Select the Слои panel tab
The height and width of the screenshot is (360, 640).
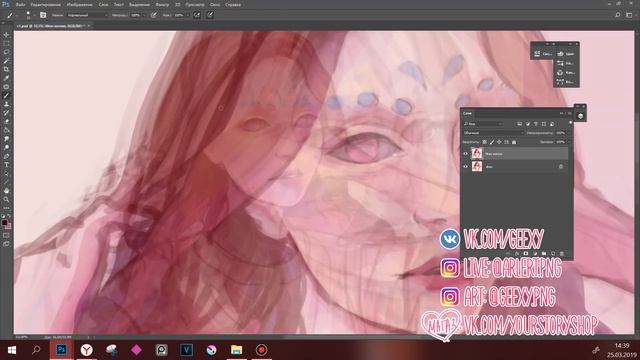click(x=467, y=113)
